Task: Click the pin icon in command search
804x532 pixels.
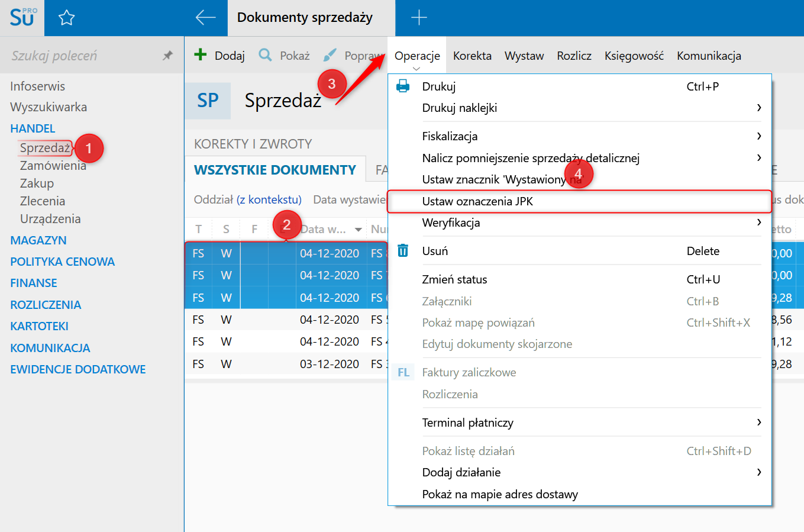Action: (168, 56)
